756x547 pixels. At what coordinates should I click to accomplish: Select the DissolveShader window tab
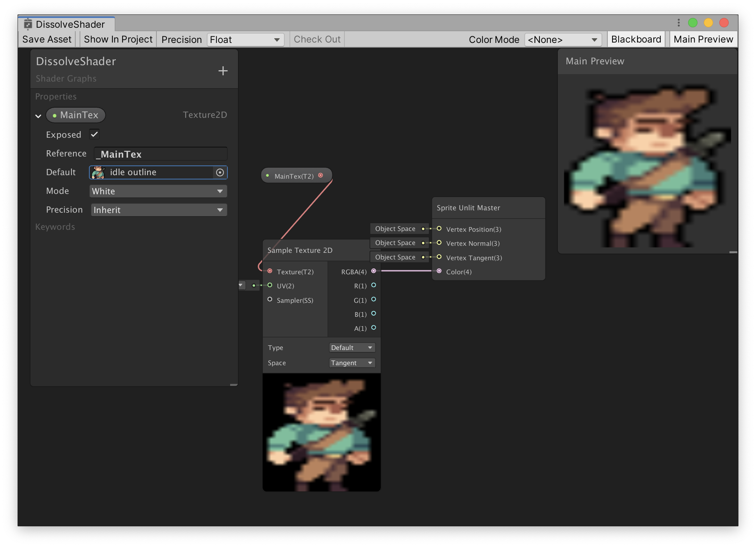(66, 24)
